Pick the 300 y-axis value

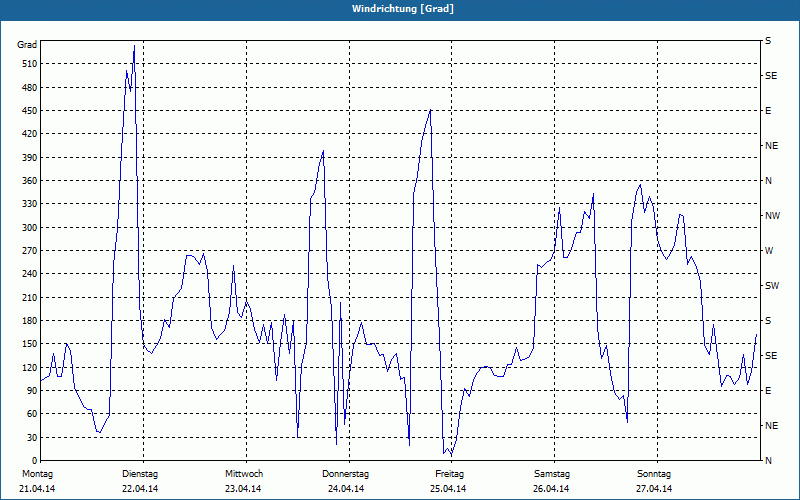tap(30, 228)
